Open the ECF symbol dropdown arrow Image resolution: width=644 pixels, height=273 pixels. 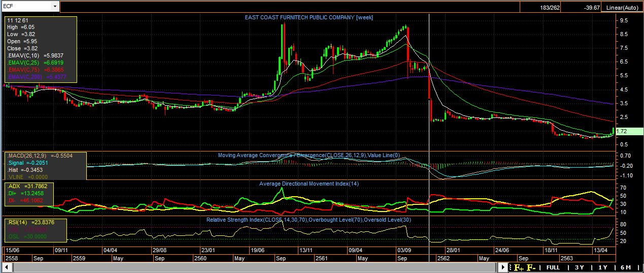(x=55, y=7)
